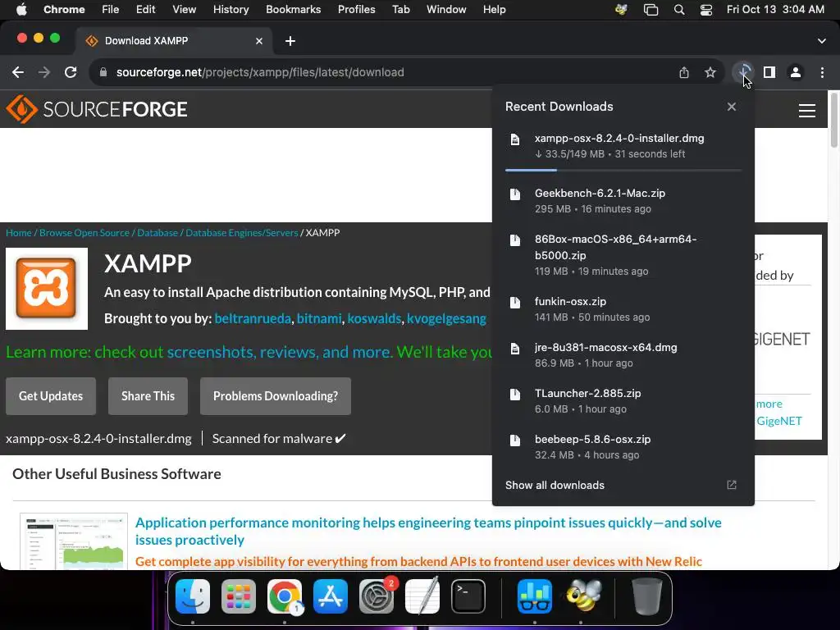Open the Profiles menu
Screen dimensions: 840x630
click(x=356, y=10)
